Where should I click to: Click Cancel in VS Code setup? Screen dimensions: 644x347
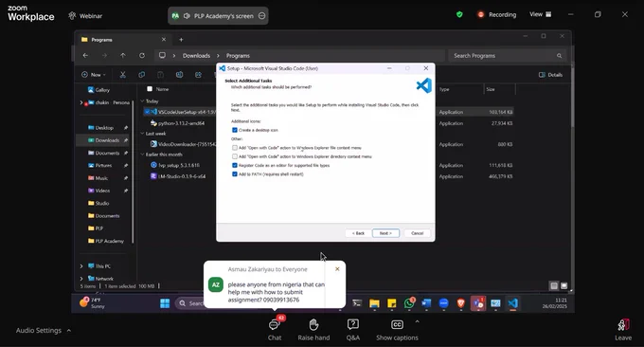[418, 233]
